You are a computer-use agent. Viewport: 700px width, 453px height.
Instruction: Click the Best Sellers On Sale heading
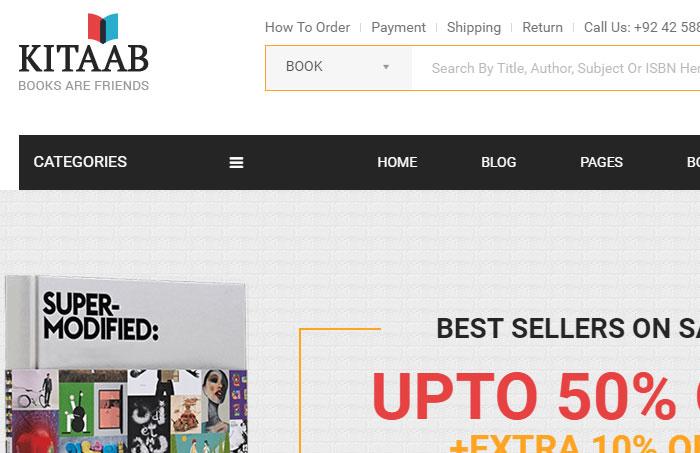568,328
